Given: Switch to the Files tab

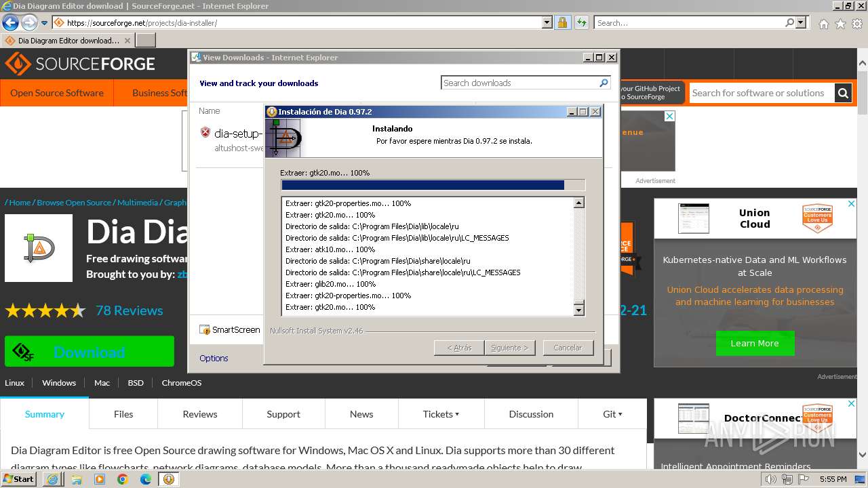Looking at the screenshot, I should 123,414.
